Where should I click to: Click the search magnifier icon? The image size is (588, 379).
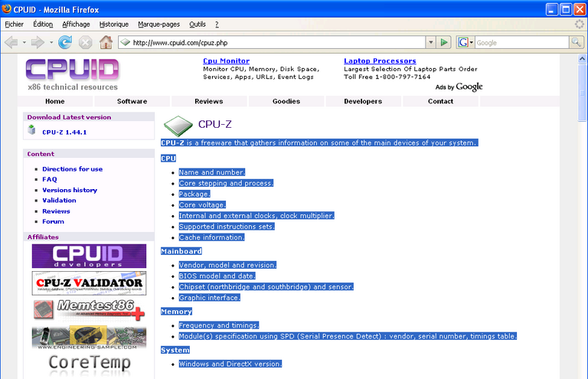coord(576,42)
